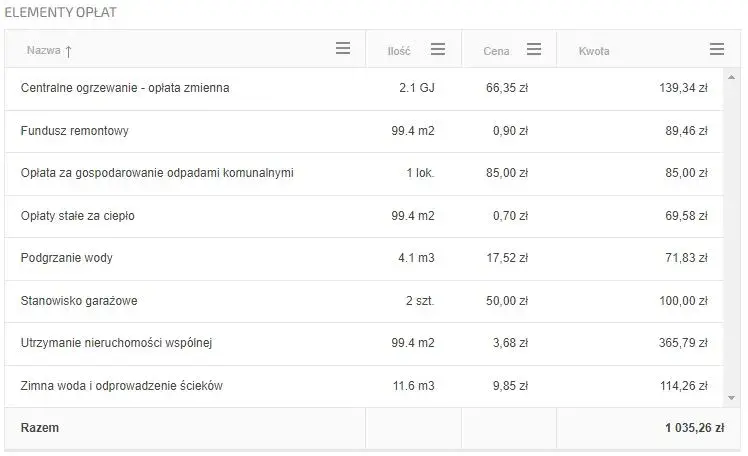Toggle sort arrow next to Nazwa
Screen dimensions: 748x456
pyautogui.click(x=68, y=51)
